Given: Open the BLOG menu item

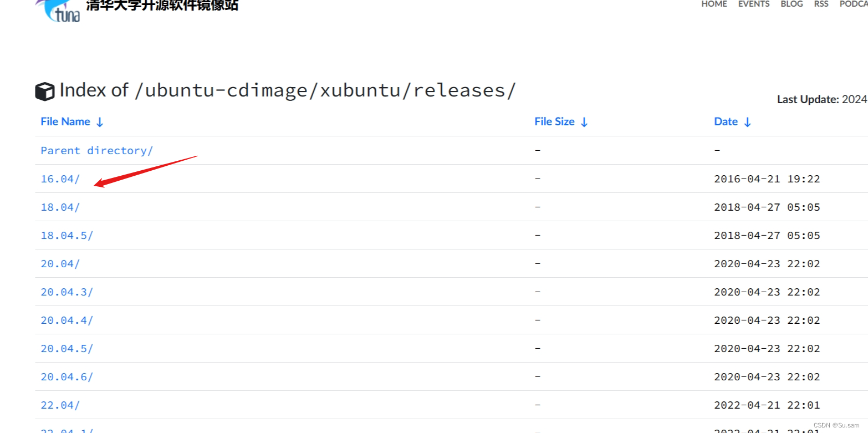Looking at the screenshot, I should coord(792,4).
